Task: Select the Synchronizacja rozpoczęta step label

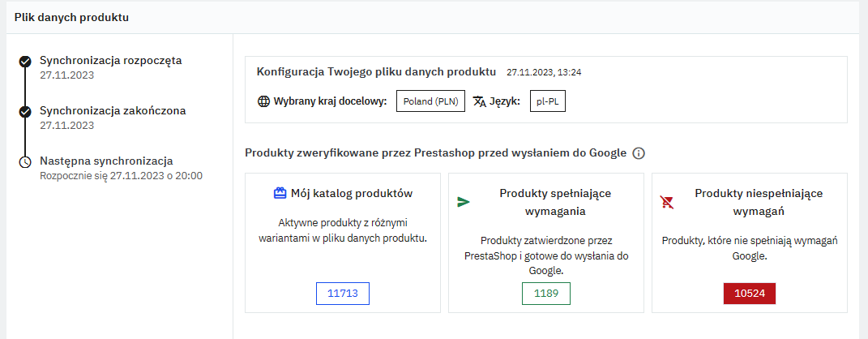Action: click(110, 60)
